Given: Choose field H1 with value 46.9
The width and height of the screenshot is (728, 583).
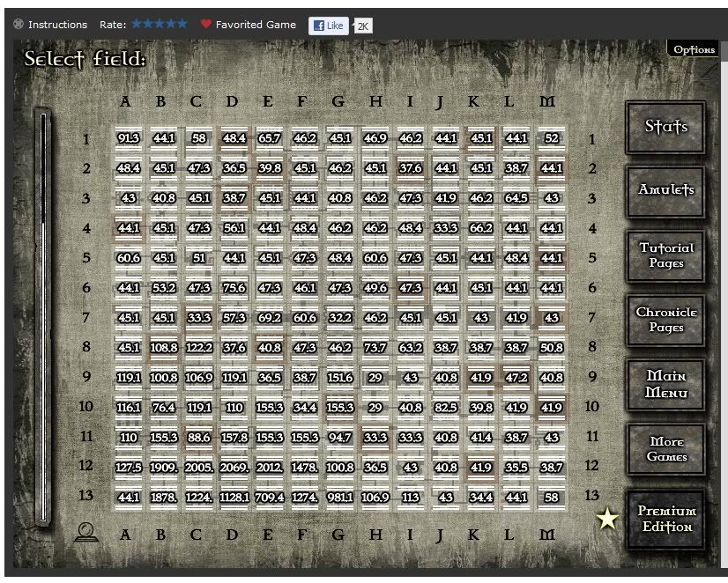Looking at the screenshot, I should click(375, 138).
